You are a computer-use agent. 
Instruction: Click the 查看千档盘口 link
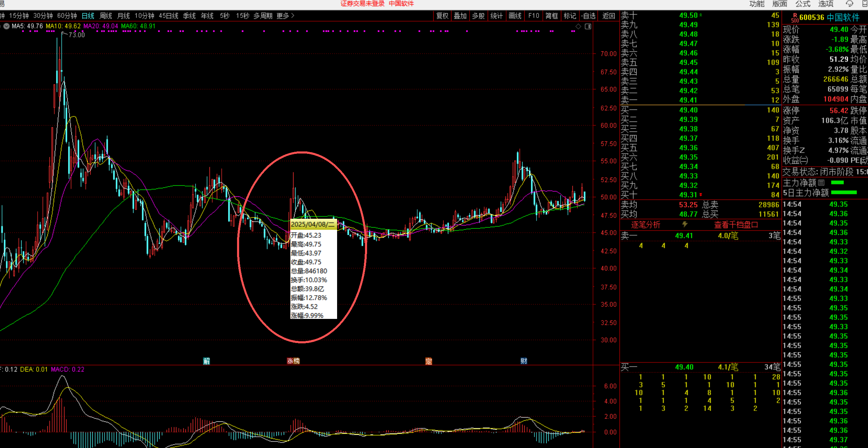coord(736,225)
